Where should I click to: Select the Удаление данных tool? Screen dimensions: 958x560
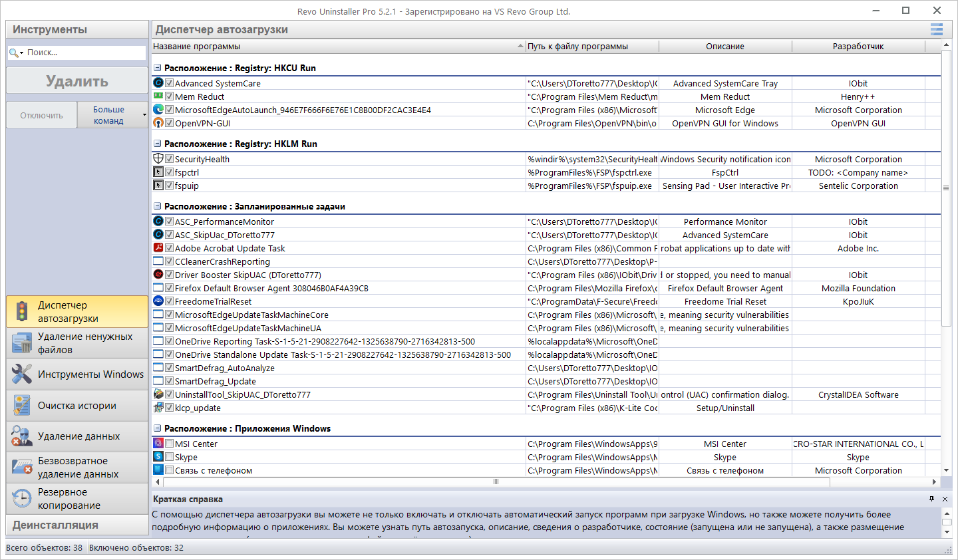77,436
